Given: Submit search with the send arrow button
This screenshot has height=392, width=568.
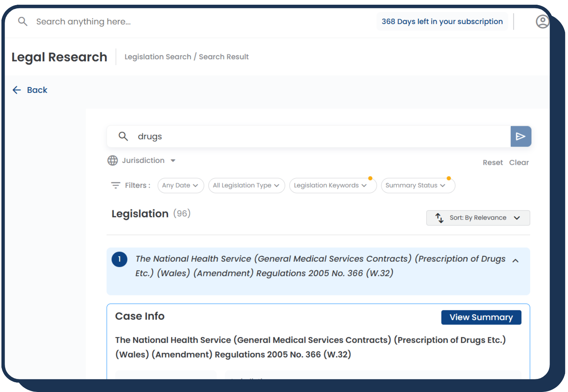Looking at the screenshot, I should (521, 136).
